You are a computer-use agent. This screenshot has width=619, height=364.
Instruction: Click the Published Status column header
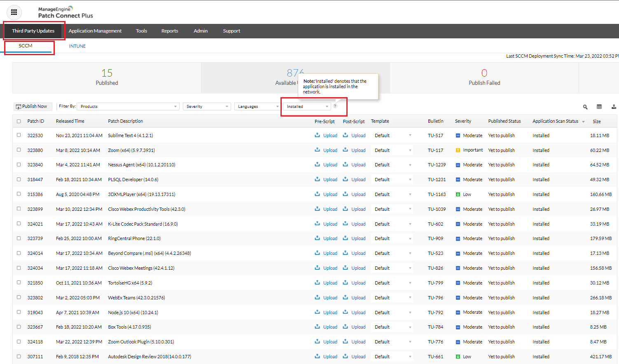505,121
